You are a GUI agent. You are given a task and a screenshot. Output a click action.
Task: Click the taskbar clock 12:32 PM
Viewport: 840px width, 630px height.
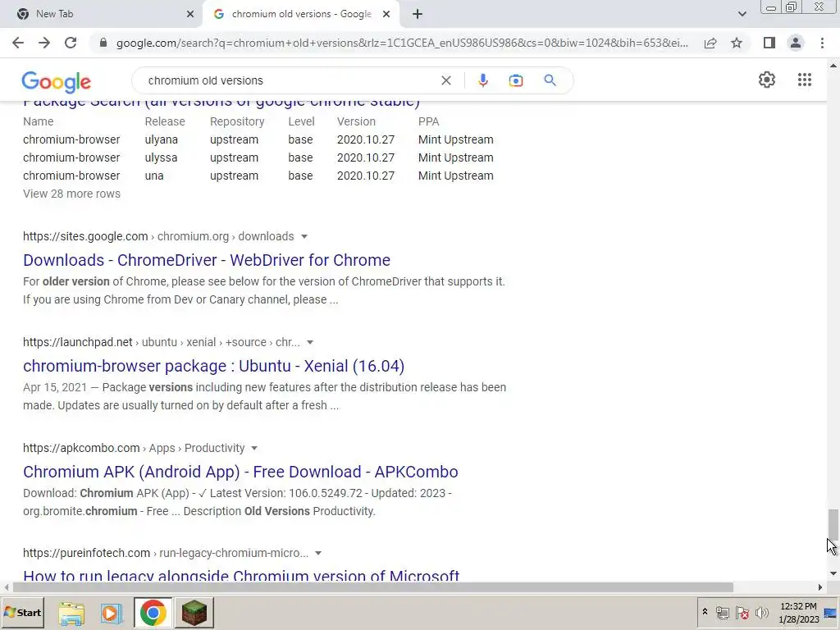[x=799, y=612]
